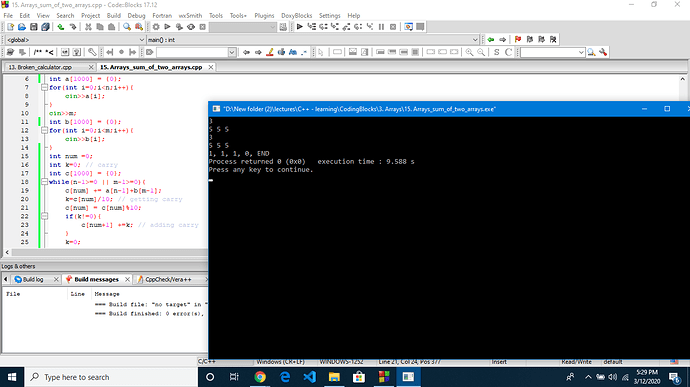This screenshot has height=387, width=690.
Task: Collapse the while loop fold at line 18
Action: (44, 182)
